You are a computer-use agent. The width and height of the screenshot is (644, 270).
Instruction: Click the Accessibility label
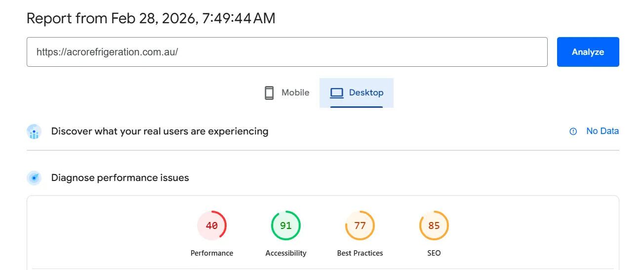point(286,253)
